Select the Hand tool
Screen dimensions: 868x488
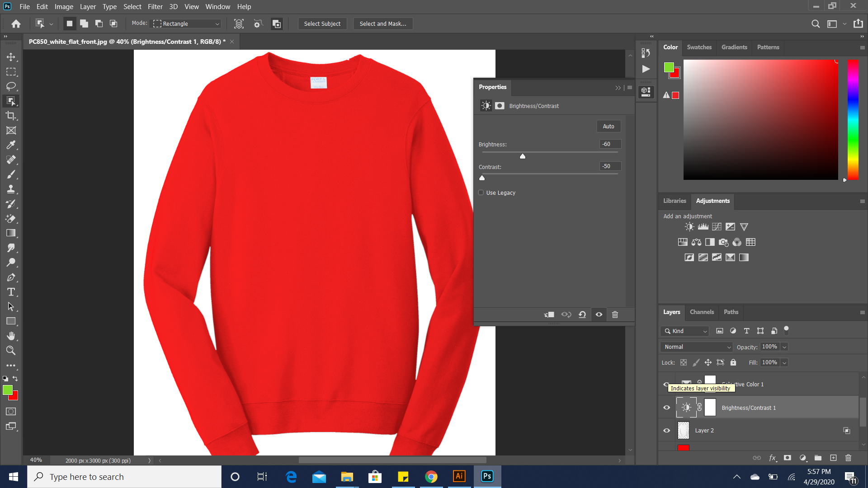[x=11, y=336]
